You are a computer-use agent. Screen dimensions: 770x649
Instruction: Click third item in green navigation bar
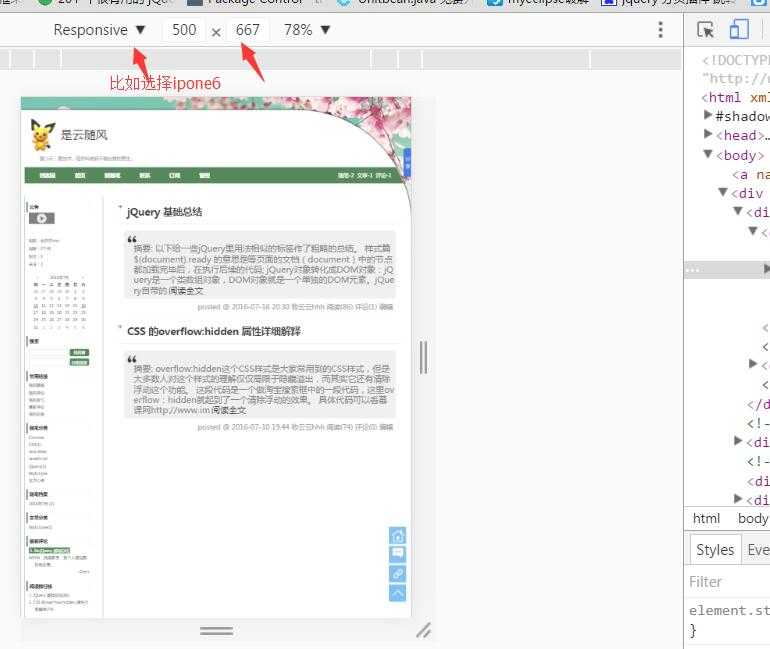point(112,175)
